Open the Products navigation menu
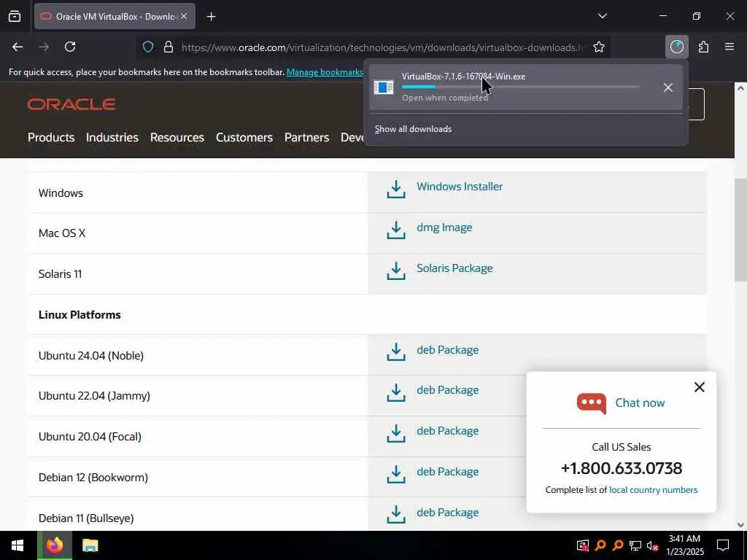 (x=51, y=138)
